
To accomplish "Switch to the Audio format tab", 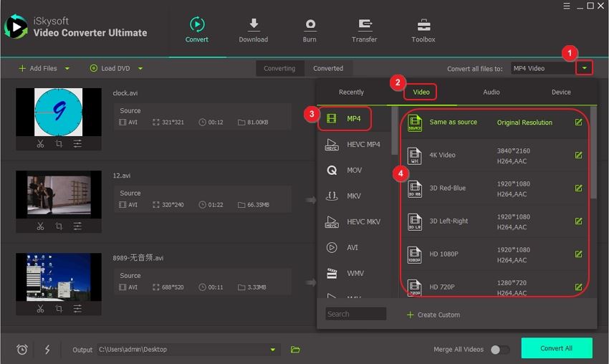I will [x=491, y=92].
